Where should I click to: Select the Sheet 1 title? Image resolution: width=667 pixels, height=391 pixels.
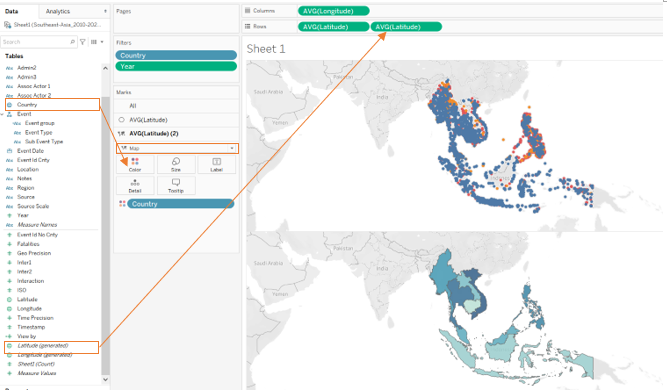(266, 49)
